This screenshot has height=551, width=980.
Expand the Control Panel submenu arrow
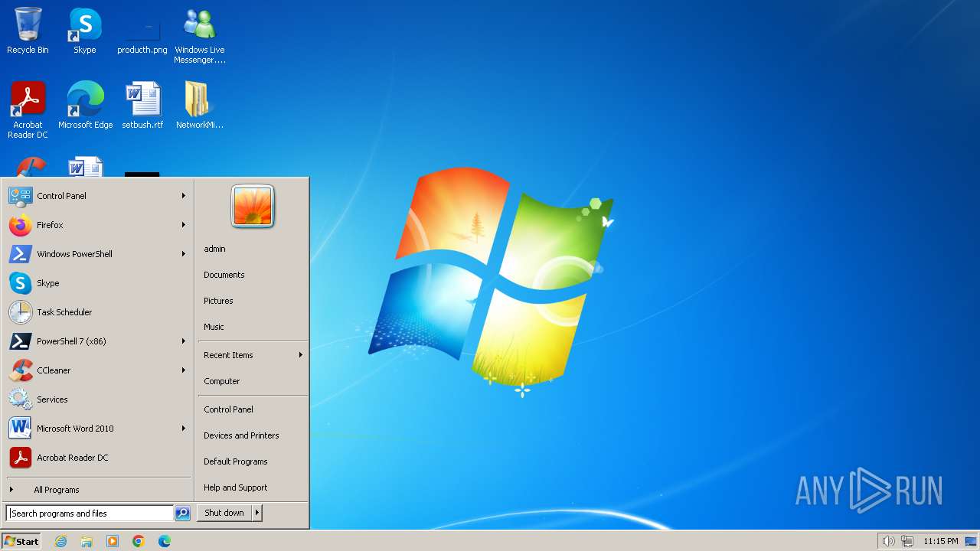(184, 196)
